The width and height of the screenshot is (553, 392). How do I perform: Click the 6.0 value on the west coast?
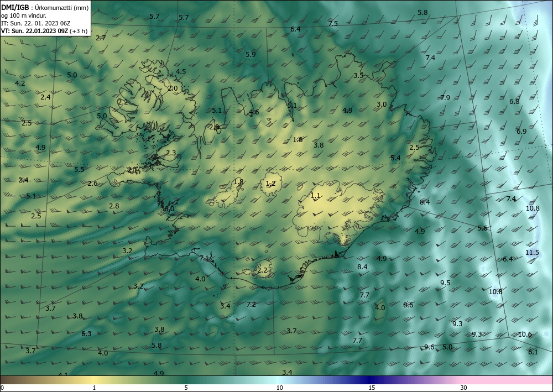[170, 208]
